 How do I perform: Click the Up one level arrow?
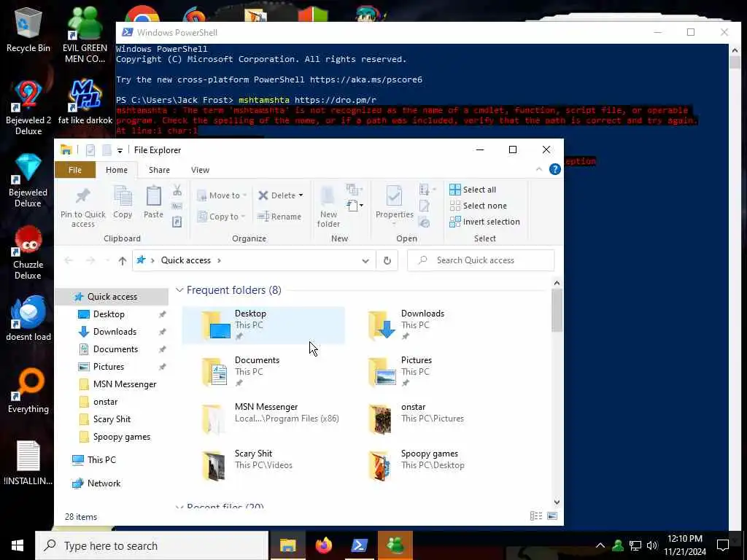coord(123,260)
